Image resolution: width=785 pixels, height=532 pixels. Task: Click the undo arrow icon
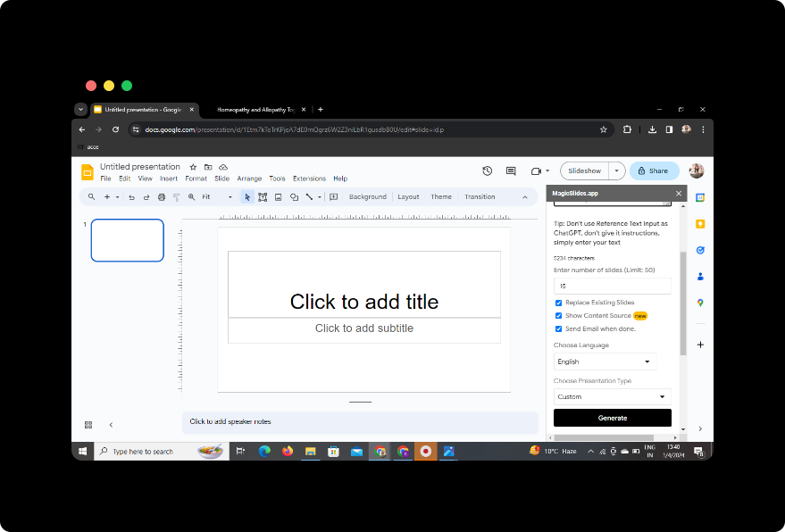(x=131, y=197)
